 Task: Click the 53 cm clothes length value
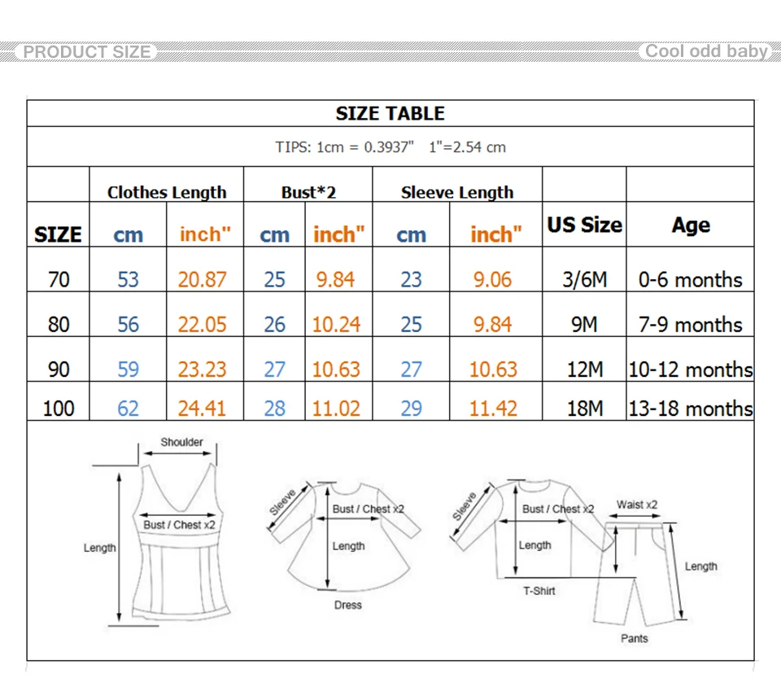tap(128, 279)
